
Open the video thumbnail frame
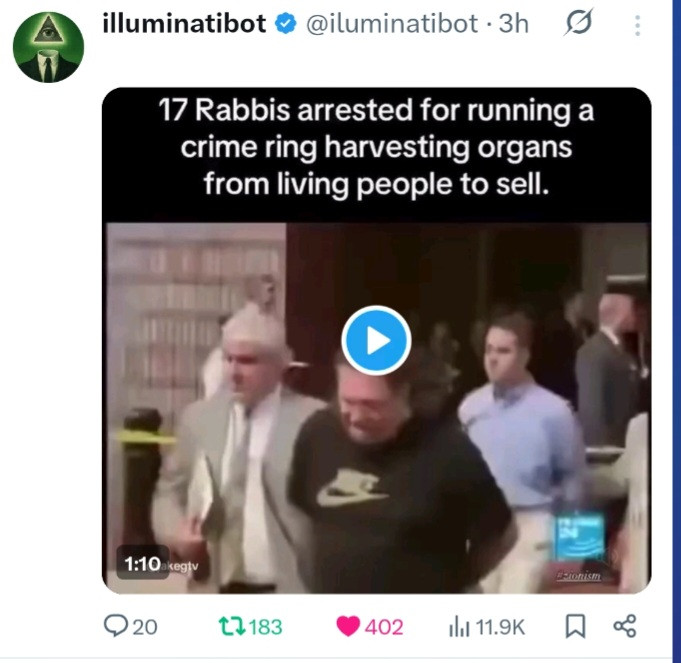click(x=377, y=408)
